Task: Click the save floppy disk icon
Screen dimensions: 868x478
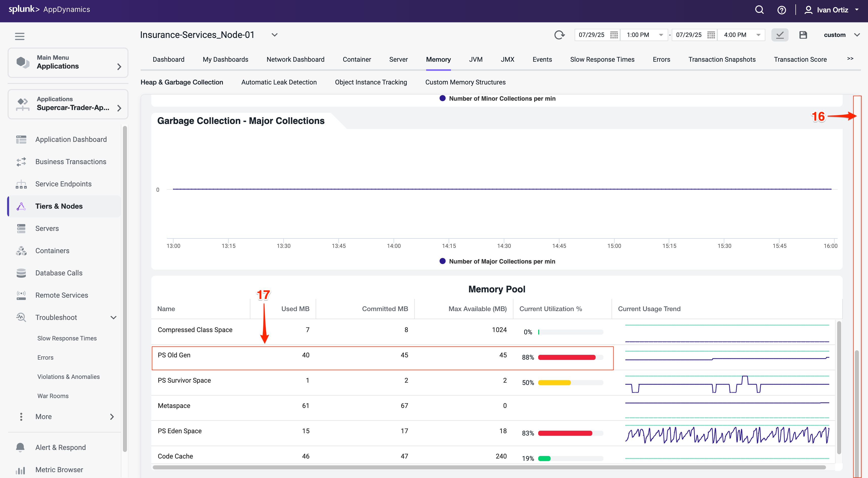Action: [x=803, y=35]
